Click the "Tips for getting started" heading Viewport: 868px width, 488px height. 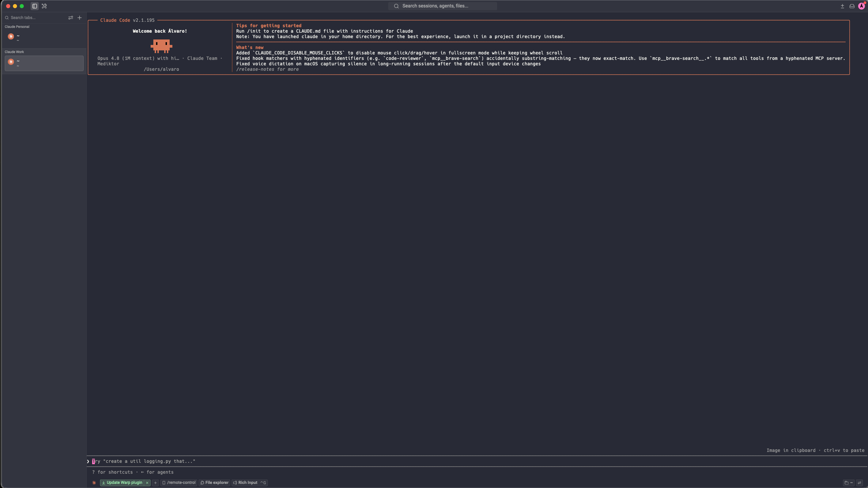pos(269,26)
